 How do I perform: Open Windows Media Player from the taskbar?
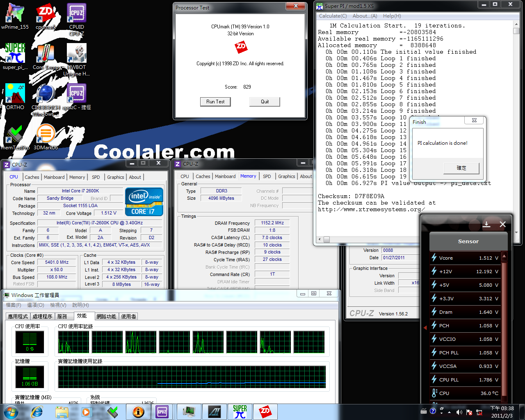(x=86, y=412)
